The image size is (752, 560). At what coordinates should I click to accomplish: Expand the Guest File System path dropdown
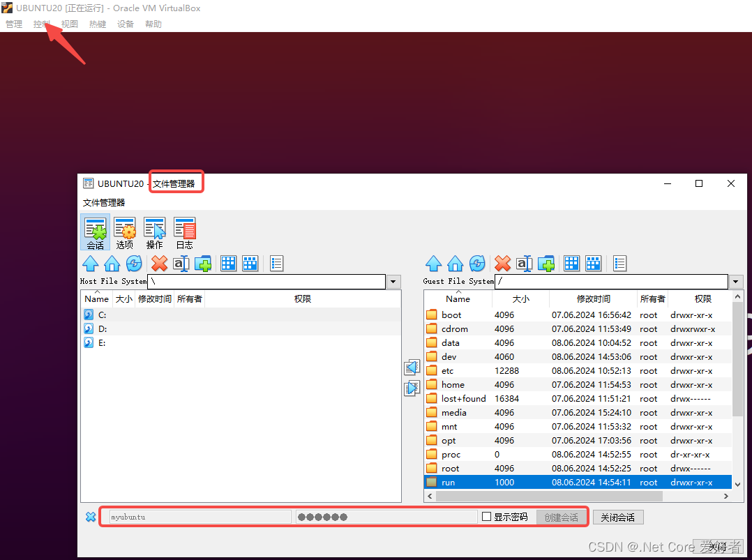coord(736,282)
